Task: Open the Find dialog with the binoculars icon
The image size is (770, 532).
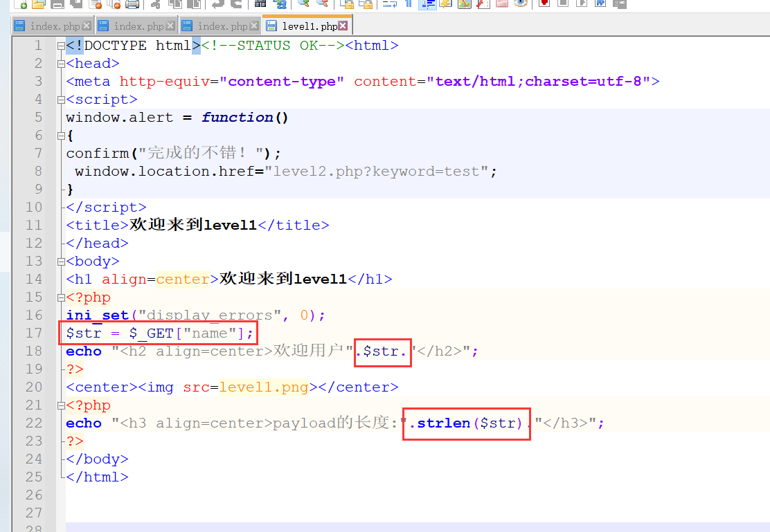Action: pyautogui.click(x=261, y=6)
